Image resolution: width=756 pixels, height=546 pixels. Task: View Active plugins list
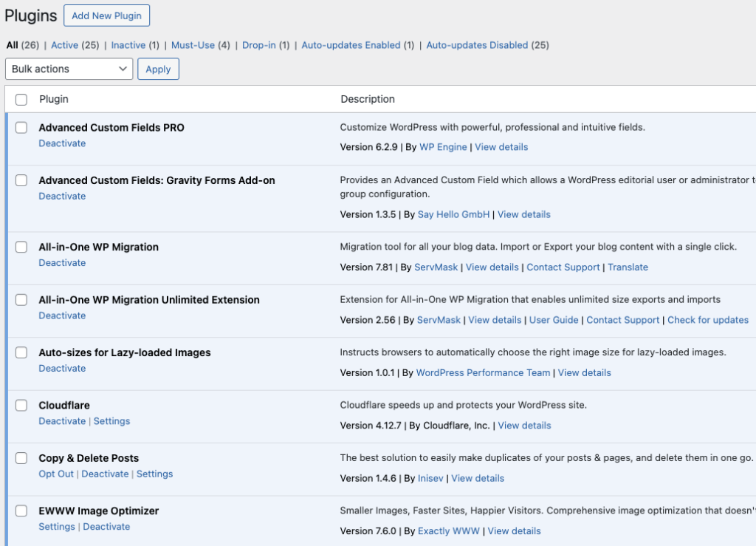click(65, 45)
